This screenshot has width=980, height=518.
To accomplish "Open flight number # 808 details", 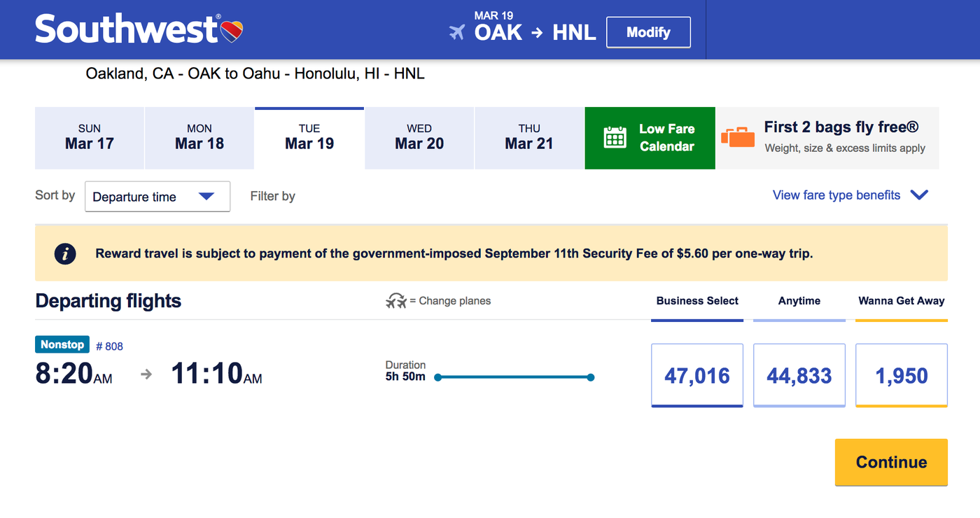I will point(111,344).
